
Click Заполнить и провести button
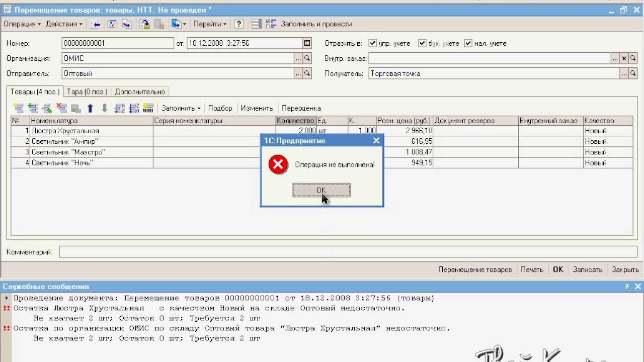(x=316, y=24)
